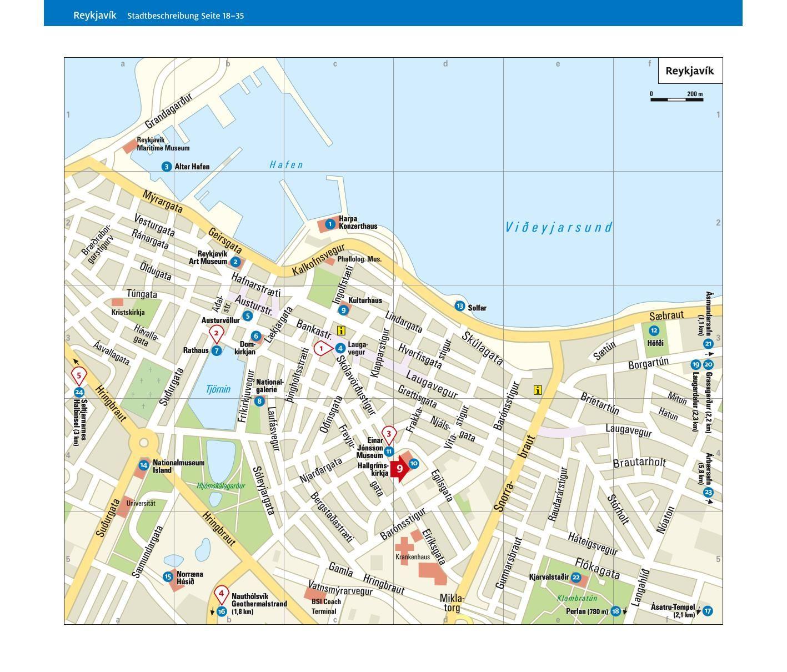Click the Reykjavik Art Museum marker 2

point(236,260)
